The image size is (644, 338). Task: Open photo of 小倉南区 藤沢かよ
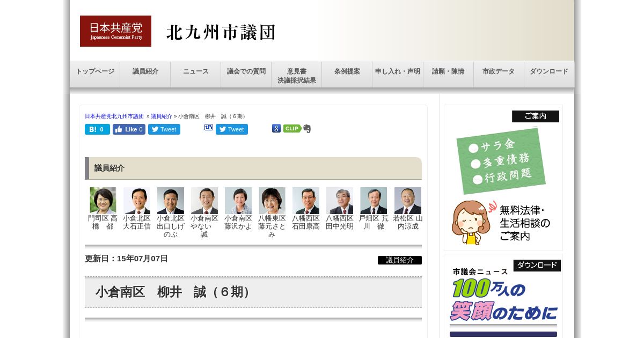[238, 201]
